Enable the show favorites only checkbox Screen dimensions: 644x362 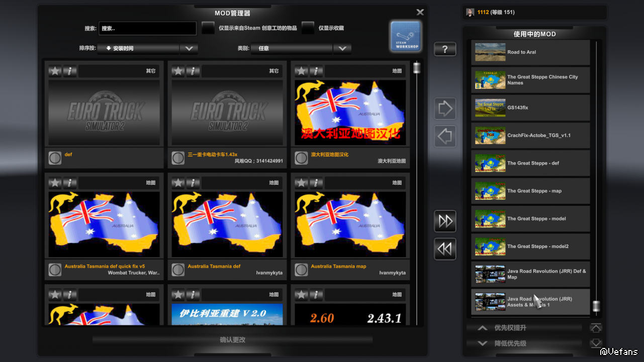point(308,29)
